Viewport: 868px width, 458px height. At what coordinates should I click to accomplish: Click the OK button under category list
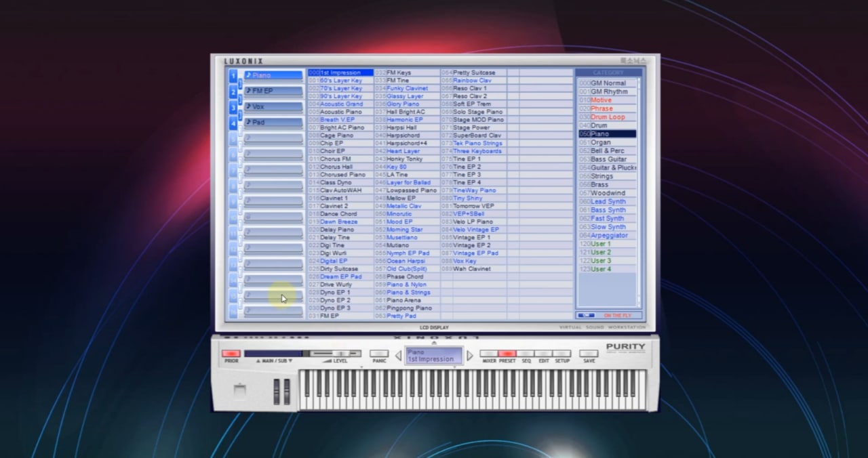585,315
